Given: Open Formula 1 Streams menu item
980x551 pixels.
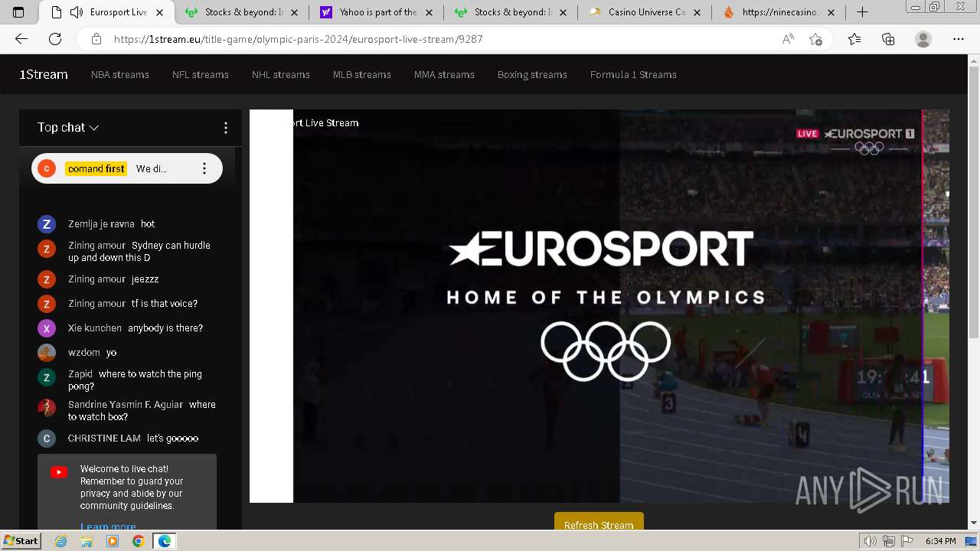Looking at the screenshot, I should coord(633,74).
